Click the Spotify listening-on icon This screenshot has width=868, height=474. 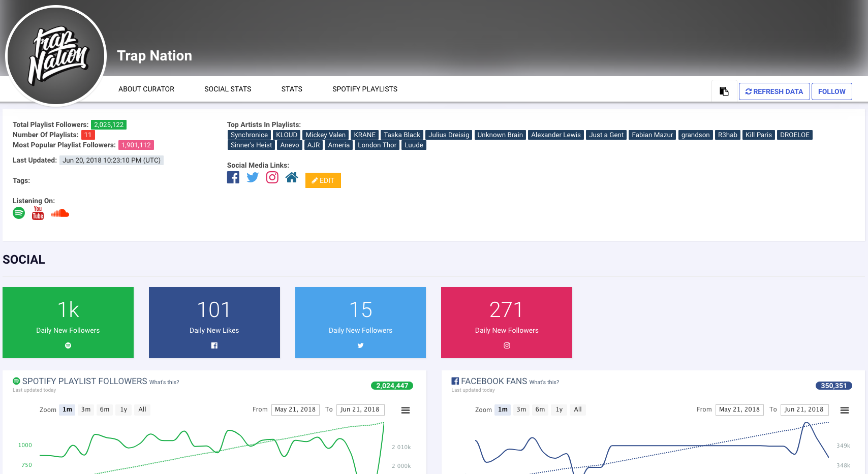19,213
